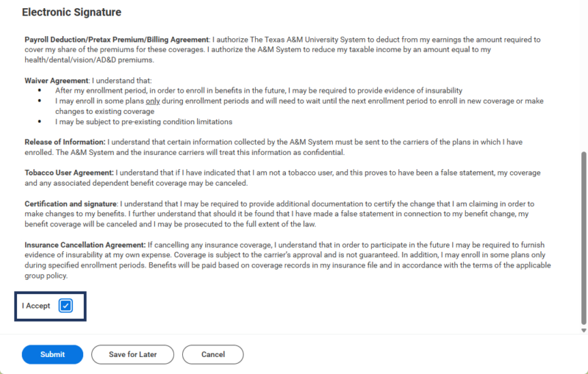Image resolution: width=588 pixels, height=374 pixels.
Task: Click the underlined word only in Waiver bullet
Action: (x=153, y=101)
